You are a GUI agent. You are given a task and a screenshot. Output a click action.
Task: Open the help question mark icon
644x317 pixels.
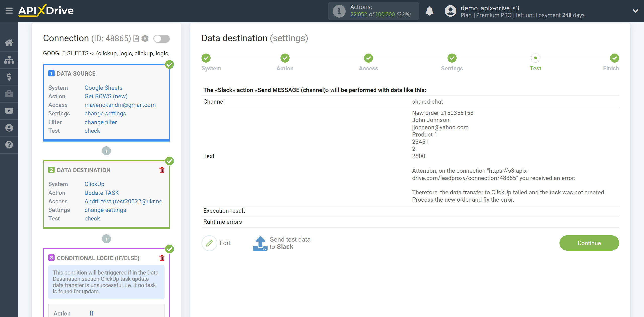point(9,145)
